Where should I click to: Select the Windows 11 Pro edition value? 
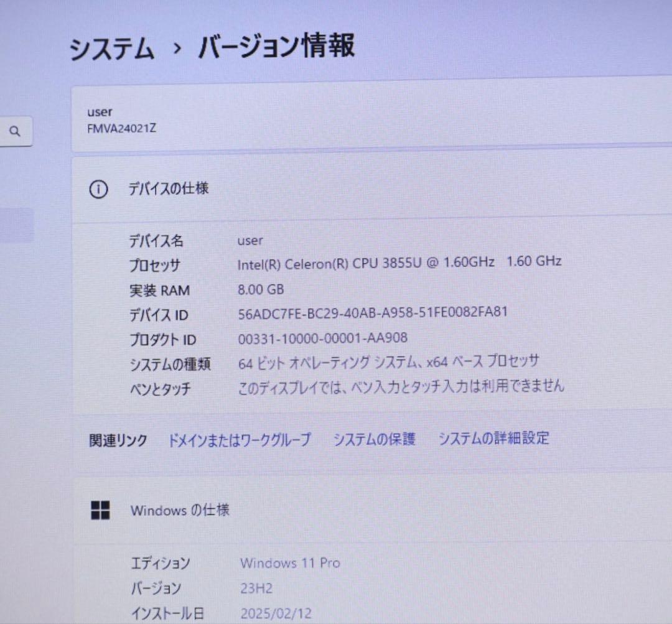click(x=290, y=562)
